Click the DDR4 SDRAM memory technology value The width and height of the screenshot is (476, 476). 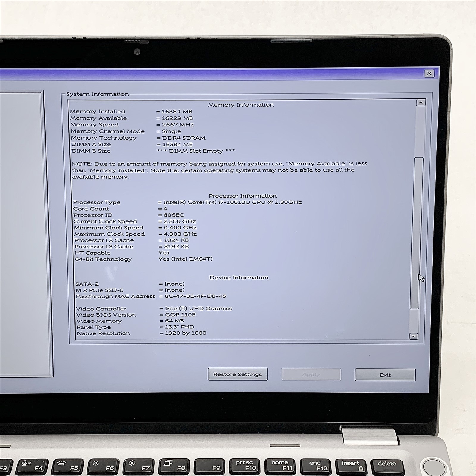pyautogui.click(x=184, y=138)
